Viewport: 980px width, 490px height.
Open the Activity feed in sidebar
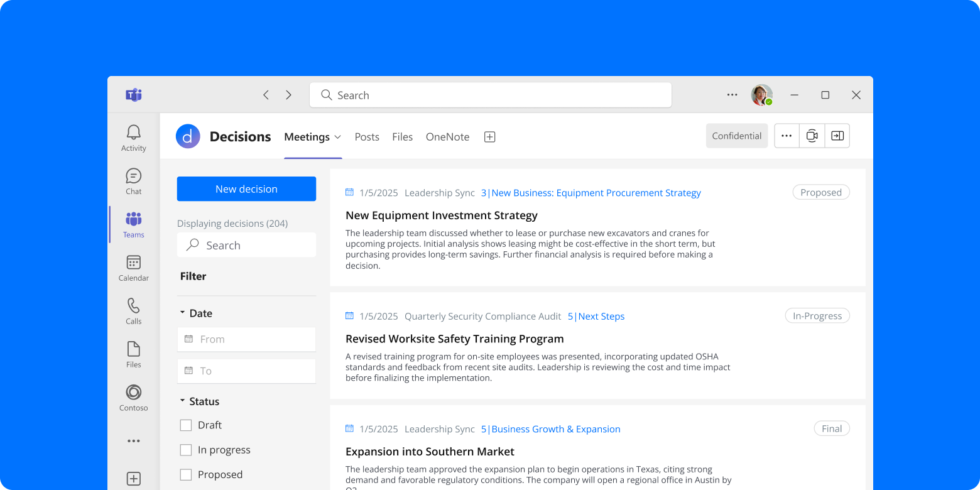133,138
